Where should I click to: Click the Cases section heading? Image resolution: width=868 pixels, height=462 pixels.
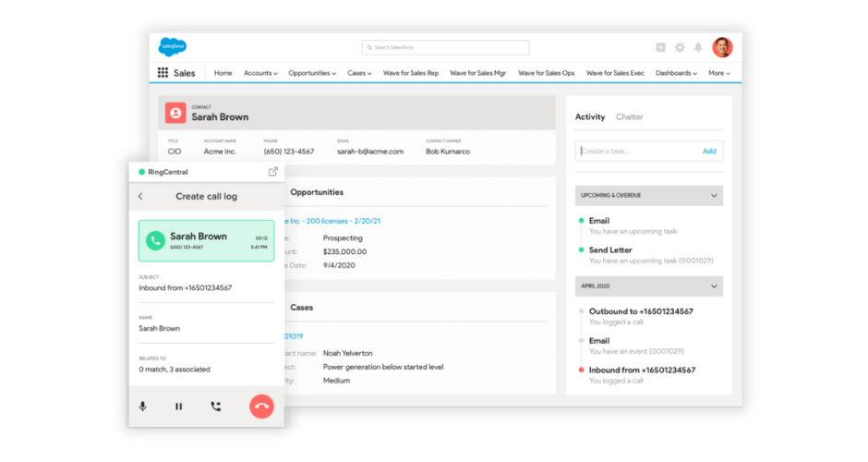pyautogui.click(x=302, y=308)
